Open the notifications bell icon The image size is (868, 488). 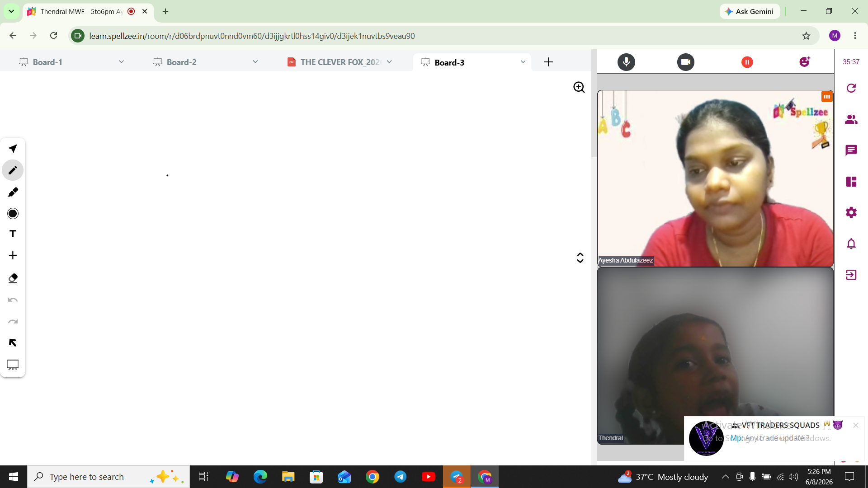[x=851, y=244]
